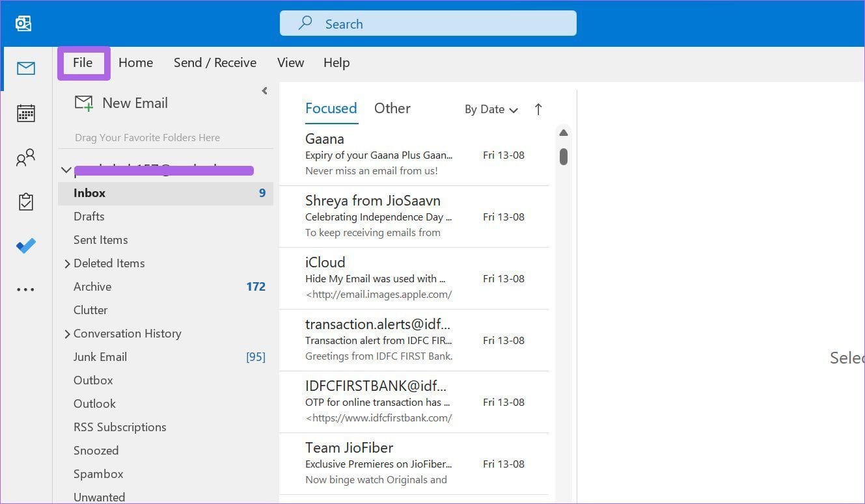Open the Team JioFiber email
The image size is (865, 504).
click(x=414, y=464)
